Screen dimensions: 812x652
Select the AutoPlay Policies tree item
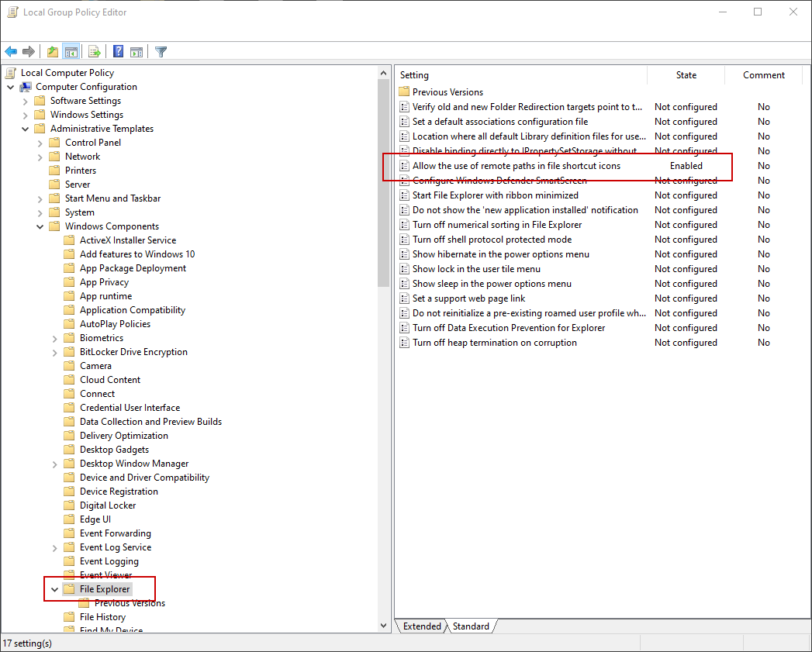click(x=115, y=323)
